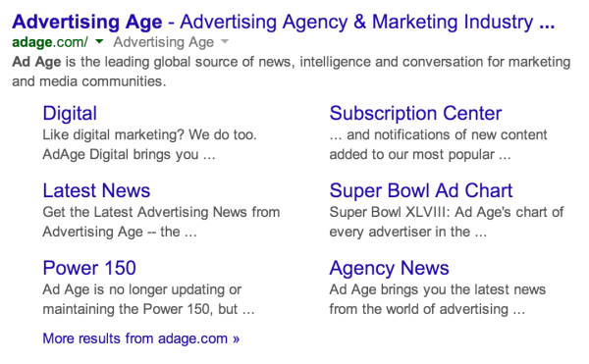589x364 pixels.
Task: Click the Ad Age description snippet text
Action: [x=292, y=72]
